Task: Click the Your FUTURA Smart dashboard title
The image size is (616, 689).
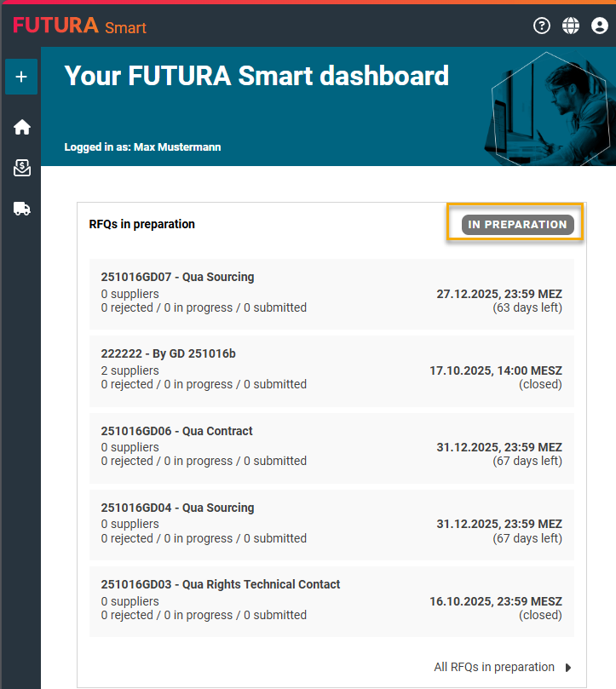Action: 256,76
